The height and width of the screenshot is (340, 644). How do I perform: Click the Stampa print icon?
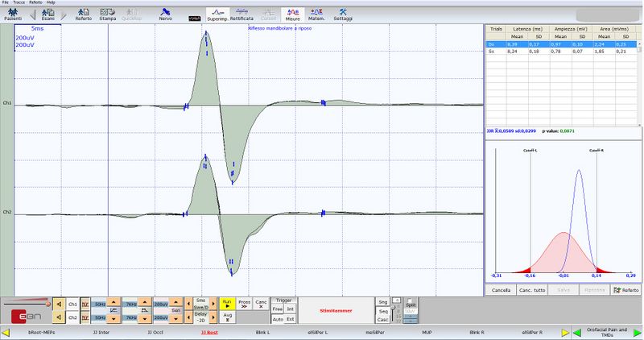click(107, 14)
